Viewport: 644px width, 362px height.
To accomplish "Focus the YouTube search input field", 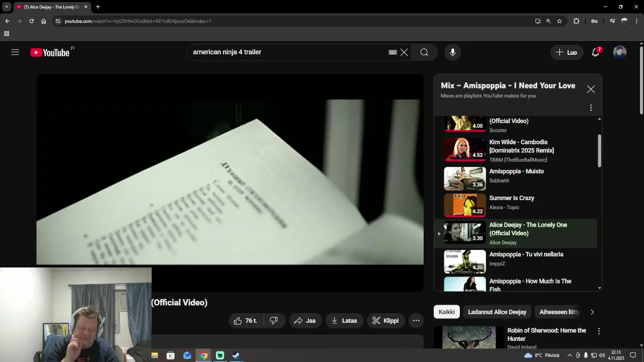I will pyautogui.click(x=289, y=52).
